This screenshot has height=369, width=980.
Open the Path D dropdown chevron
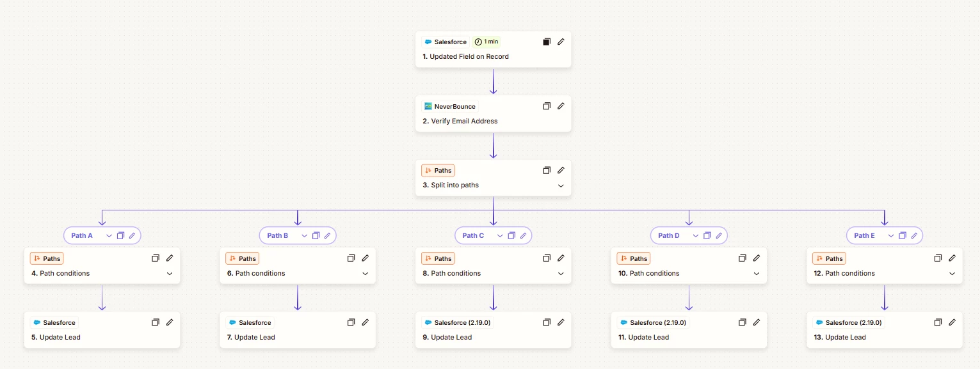click(696, 235)
